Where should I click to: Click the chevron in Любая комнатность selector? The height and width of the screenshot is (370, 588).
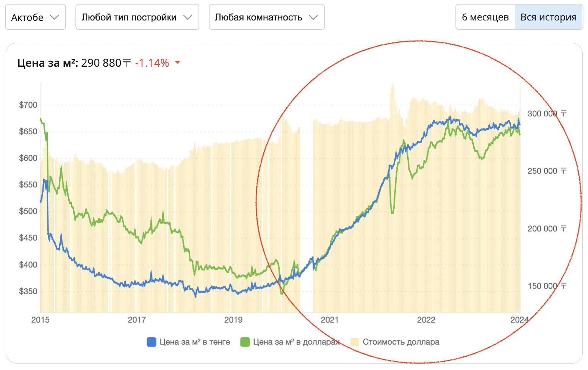[313, 17]
